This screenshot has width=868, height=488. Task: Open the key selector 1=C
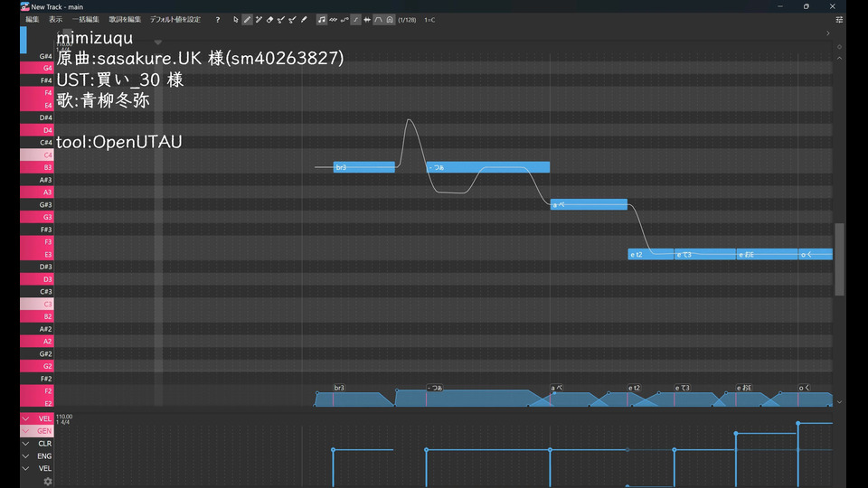click(x=429, y=20)
